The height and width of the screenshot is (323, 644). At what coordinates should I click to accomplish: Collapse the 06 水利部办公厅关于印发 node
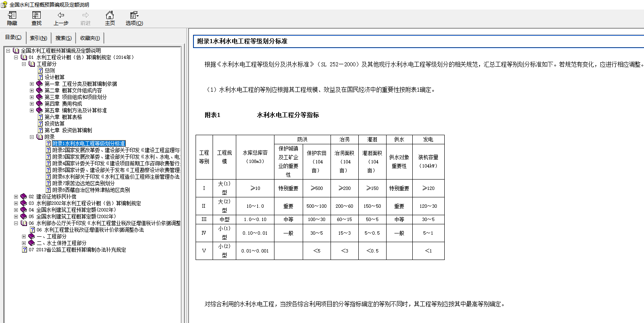pos(16,223)
